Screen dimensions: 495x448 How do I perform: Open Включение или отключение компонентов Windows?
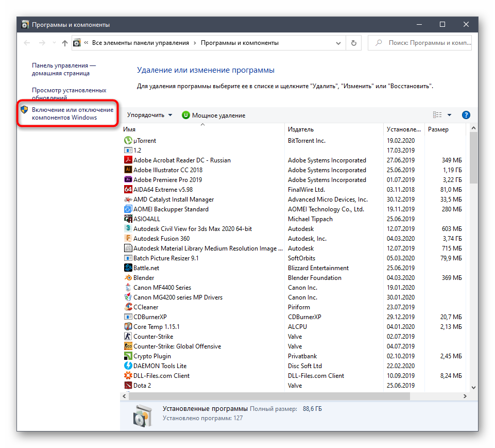[72, 113]
